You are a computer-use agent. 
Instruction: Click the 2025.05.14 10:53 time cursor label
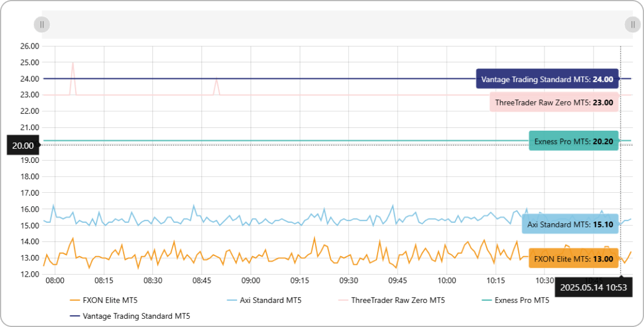(x=594, y=287)
